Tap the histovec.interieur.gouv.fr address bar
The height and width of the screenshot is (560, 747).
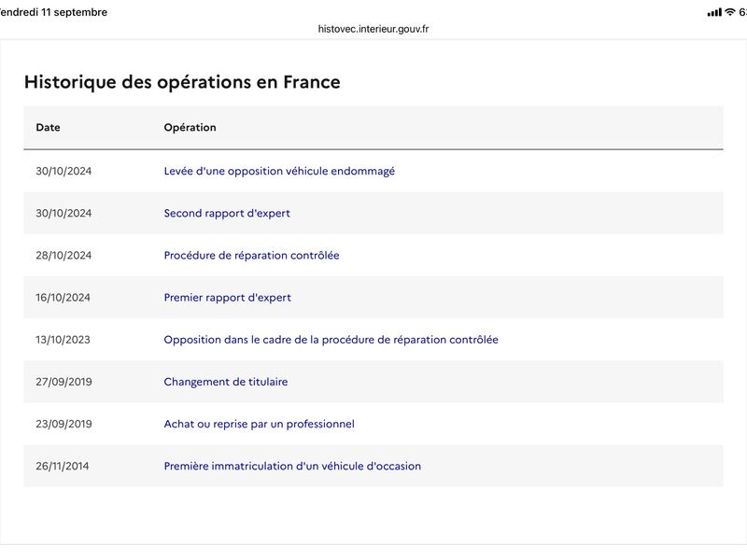tap(373, 29)
